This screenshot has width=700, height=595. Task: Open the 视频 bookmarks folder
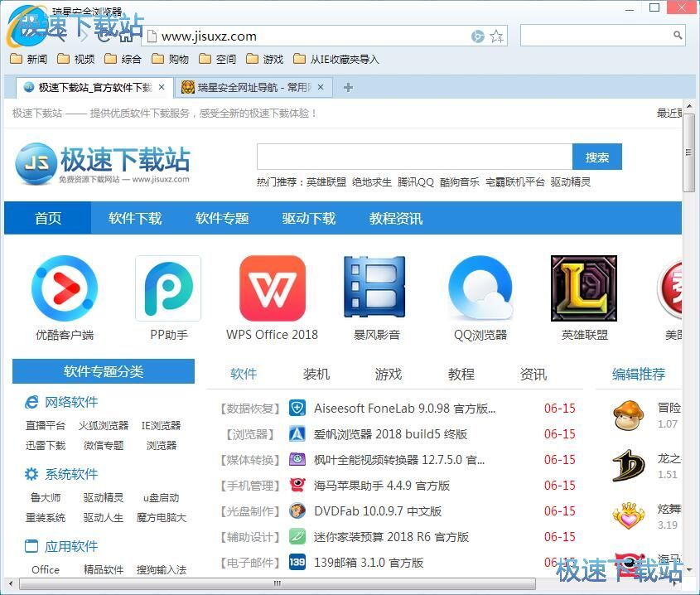click(76, 59)
